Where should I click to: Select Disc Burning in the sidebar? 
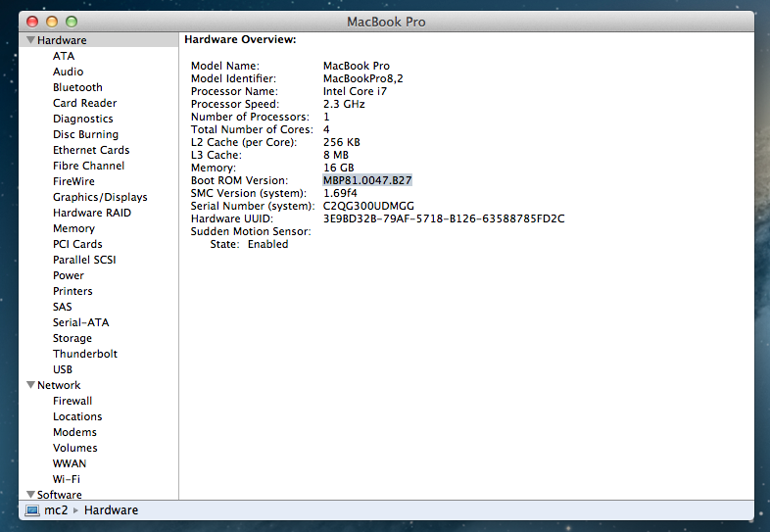(85, 134)
